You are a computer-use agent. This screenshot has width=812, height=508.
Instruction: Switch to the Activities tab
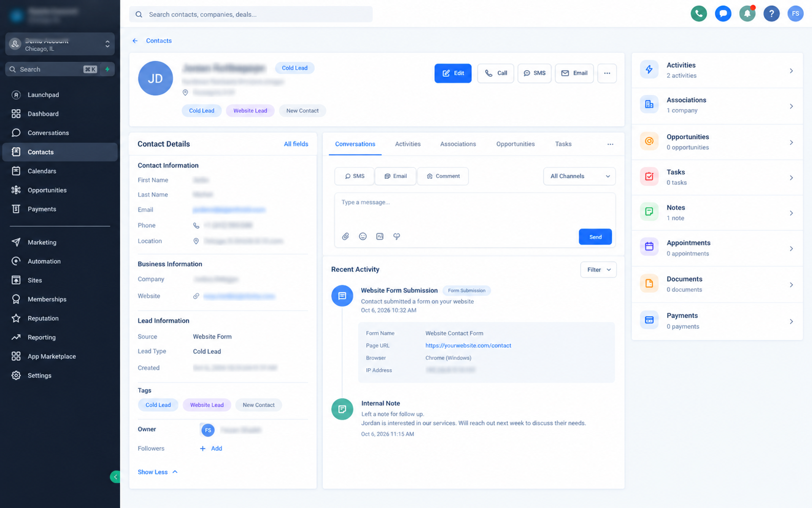point(408,144)
